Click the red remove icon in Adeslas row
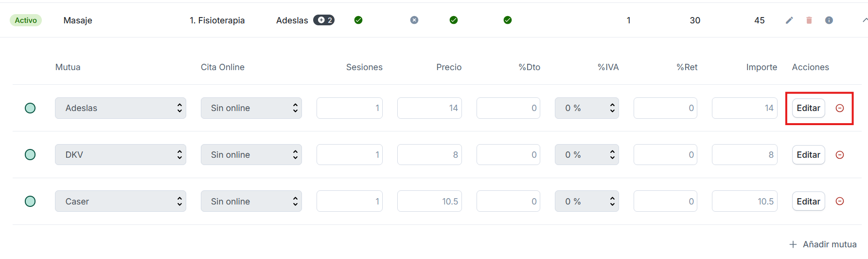Image resolution: width=868 pixels, height=259 pixels. [x=840, y=108]
